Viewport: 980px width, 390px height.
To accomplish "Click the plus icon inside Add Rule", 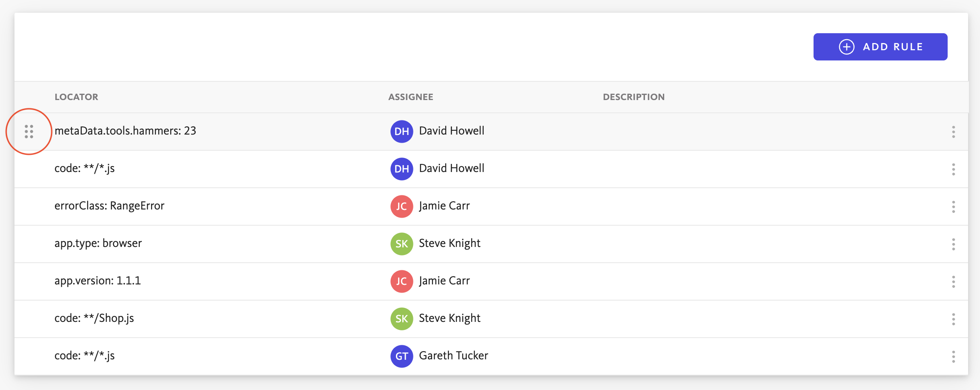I will point(847,47).
